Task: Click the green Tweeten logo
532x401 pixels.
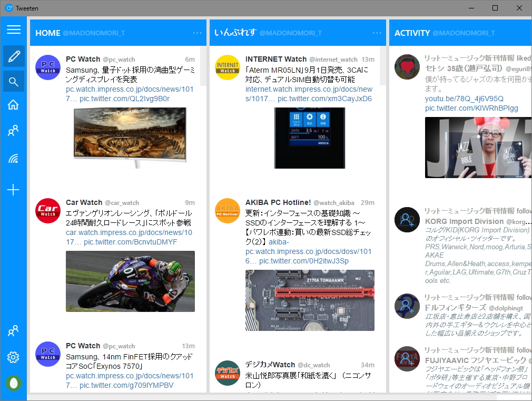Action: [13, 383]
